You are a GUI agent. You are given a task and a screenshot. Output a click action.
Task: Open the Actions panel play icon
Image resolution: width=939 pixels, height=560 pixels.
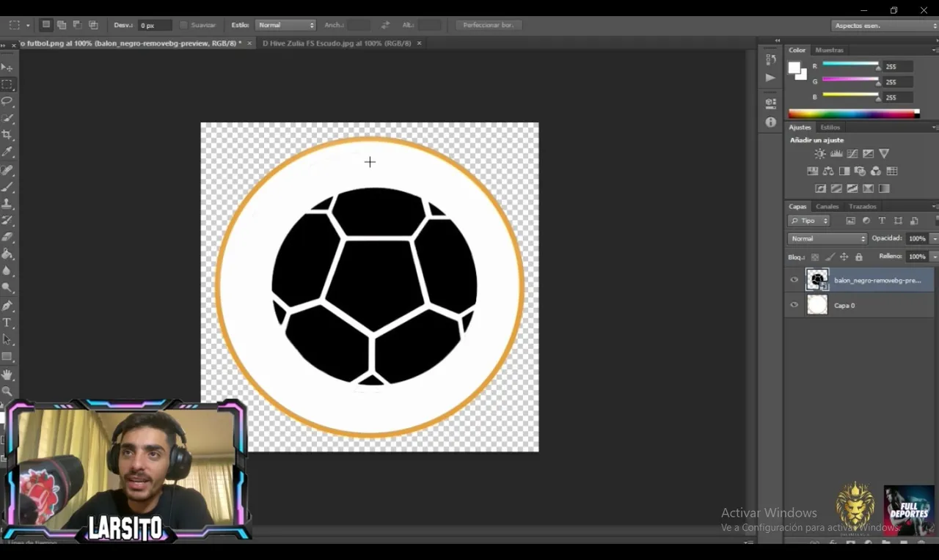(x=770, y=77)
